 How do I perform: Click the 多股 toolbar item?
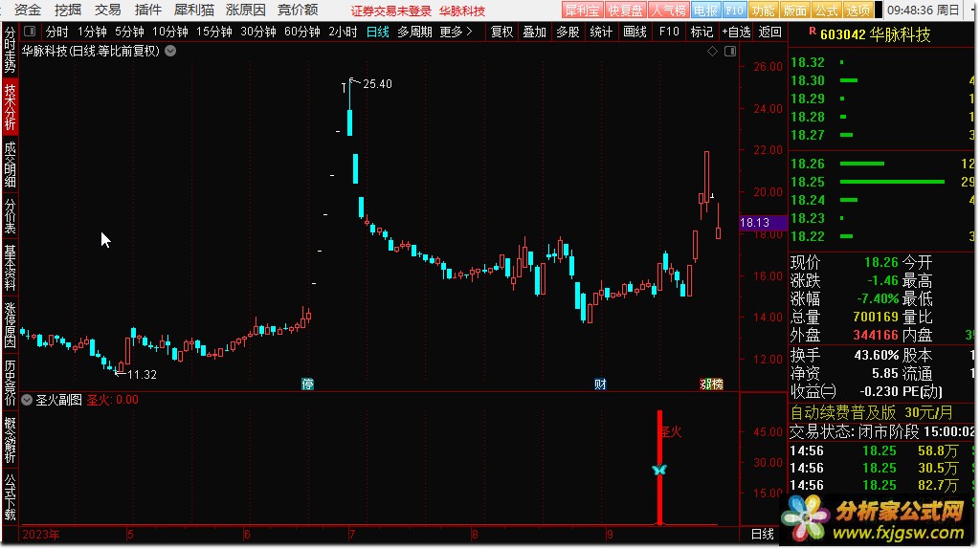point(568,32)
